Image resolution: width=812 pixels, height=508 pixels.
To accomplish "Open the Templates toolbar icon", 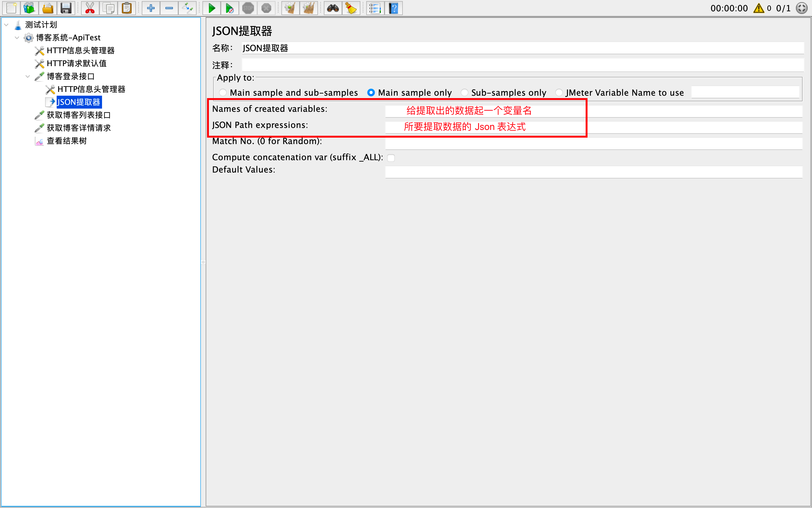I will tap(30, 8).
